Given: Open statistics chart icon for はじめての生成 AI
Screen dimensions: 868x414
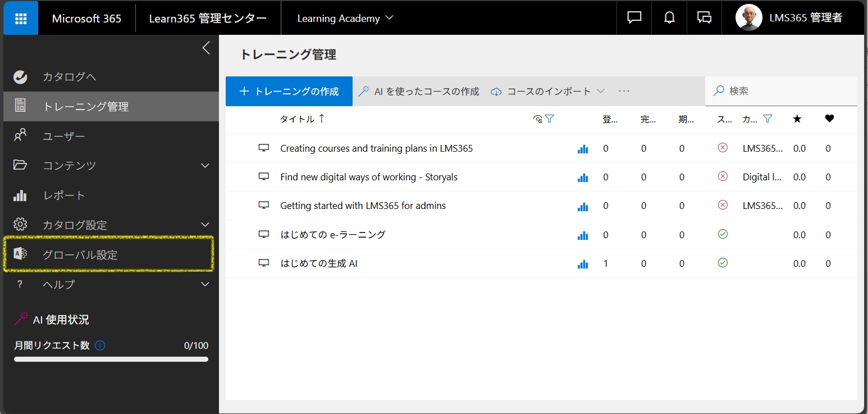Looking at the screenshot, I should [583, 263].
